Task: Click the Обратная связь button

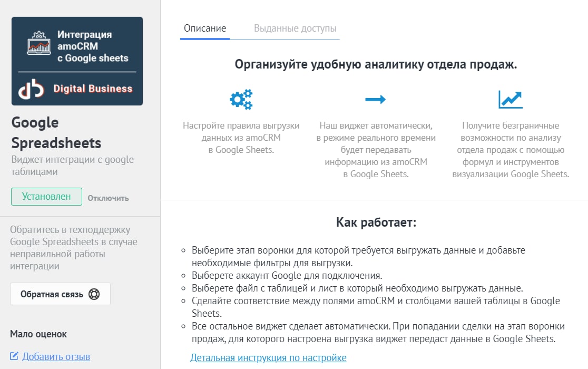Action: coord(61,294)
